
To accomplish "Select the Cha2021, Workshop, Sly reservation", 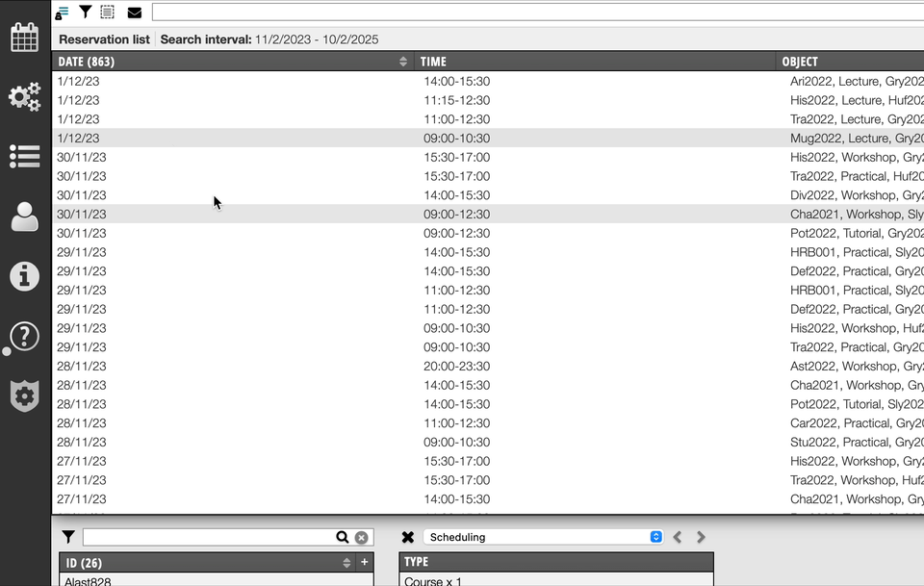I will (x=857, y=215).
